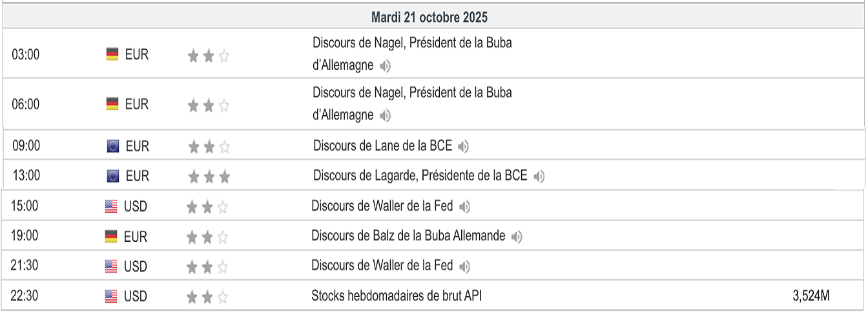Screen dimensions: 868x313
Task: Open Discours de Lane de la BCE
Action: tap(382, 146)
